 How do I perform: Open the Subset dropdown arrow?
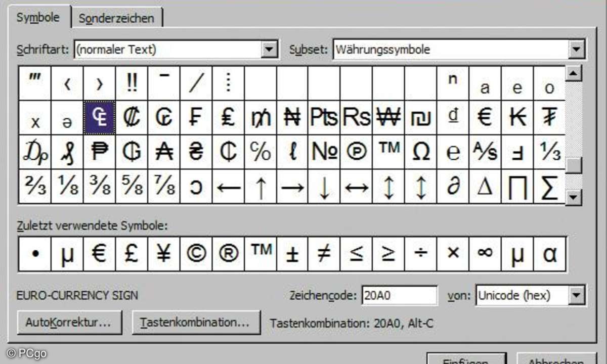point(576,50)
